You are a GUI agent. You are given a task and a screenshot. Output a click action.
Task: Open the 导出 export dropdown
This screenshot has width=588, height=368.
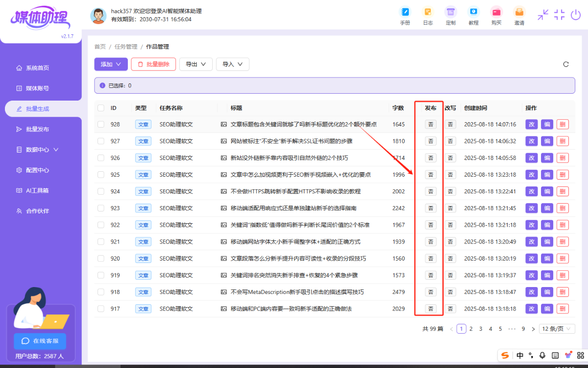point(196,64)
